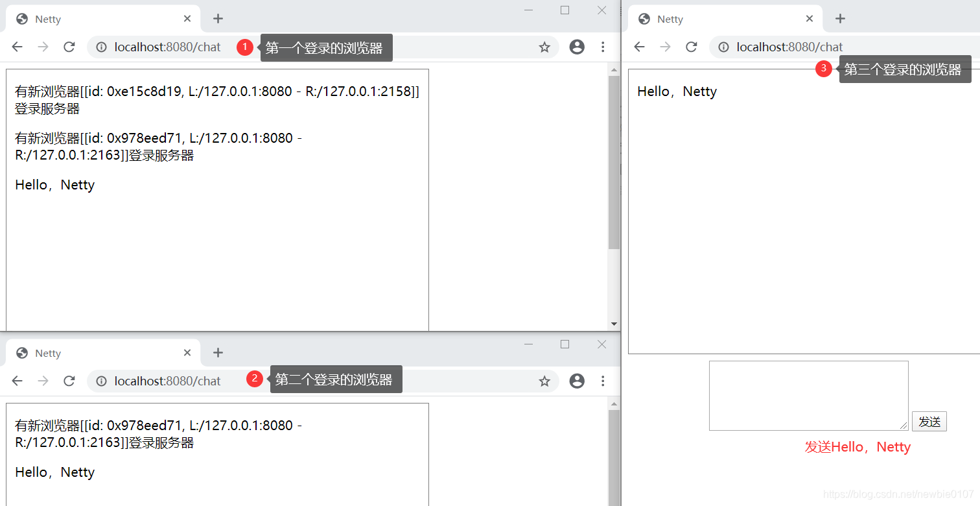Close the Netty tab in third browser window

(x=810, y=19)
